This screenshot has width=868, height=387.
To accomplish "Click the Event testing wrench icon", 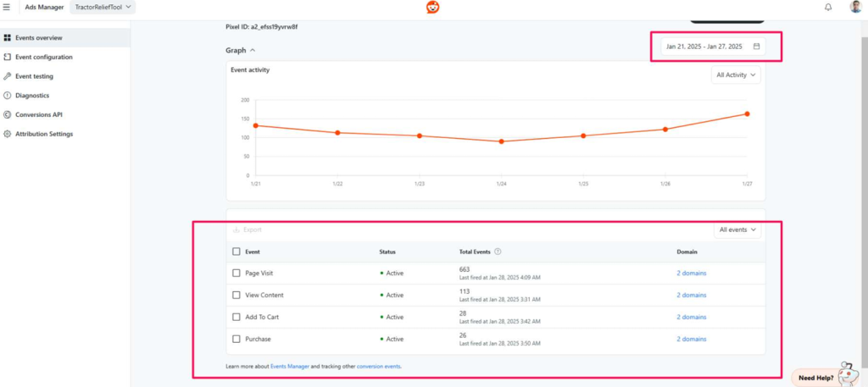I will click(7, 76).
